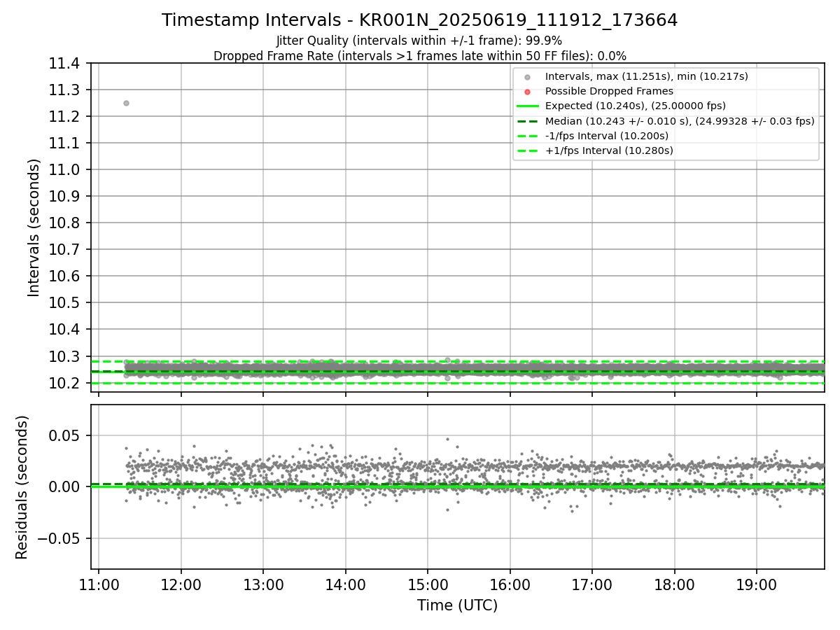Click the 14:00 x-axis tick label
Screen dimensions: 840x630
pos(346,584)
